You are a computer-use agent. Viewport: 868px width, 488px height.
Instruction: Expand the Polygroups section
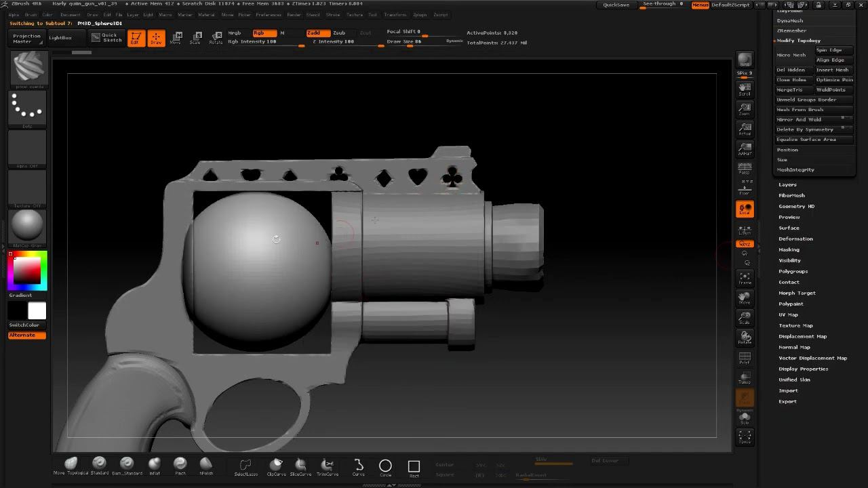793,271
